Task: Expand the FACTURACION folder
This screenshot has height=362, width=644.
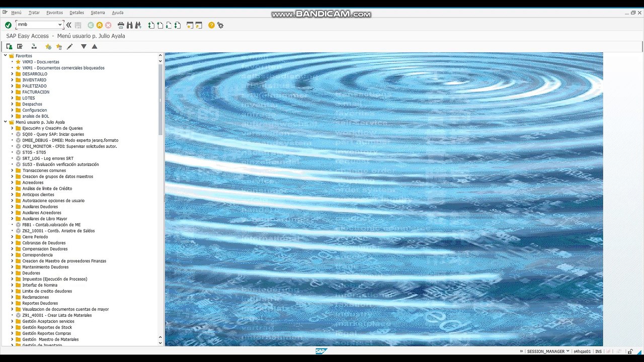Action: pos(12,92)
